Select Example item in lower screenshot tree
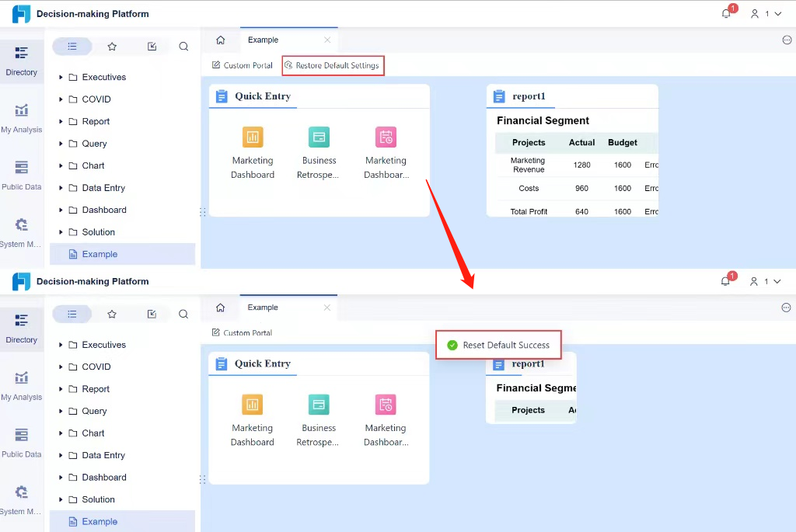This screenshot has height=532, width=796. click(x=122, y=521)
